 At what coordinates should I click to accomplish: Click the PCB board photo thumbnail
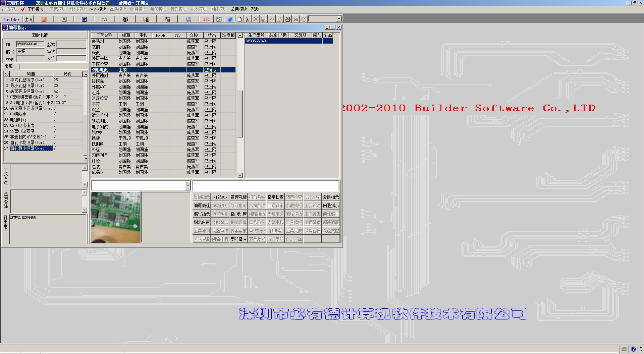[116, 217]
